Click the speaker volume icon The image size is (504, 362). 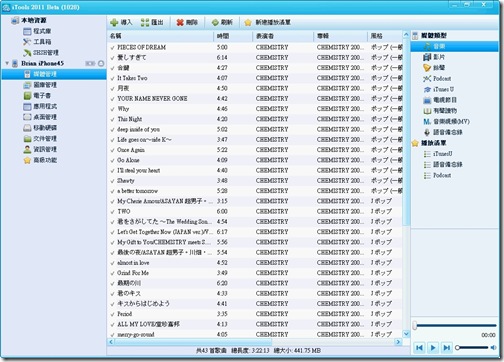494,348
